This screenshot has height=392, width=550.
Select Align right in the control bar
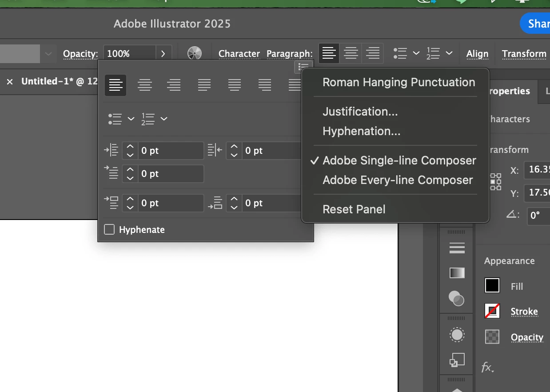373,53
